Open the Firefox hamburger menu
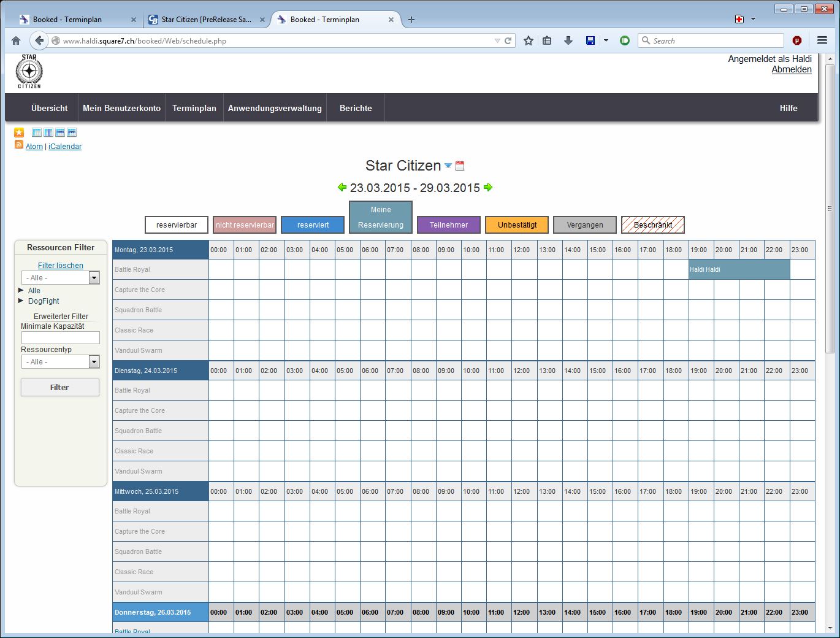Image resolution: width=840 pixels, height=638 pixels. [822, 40]
